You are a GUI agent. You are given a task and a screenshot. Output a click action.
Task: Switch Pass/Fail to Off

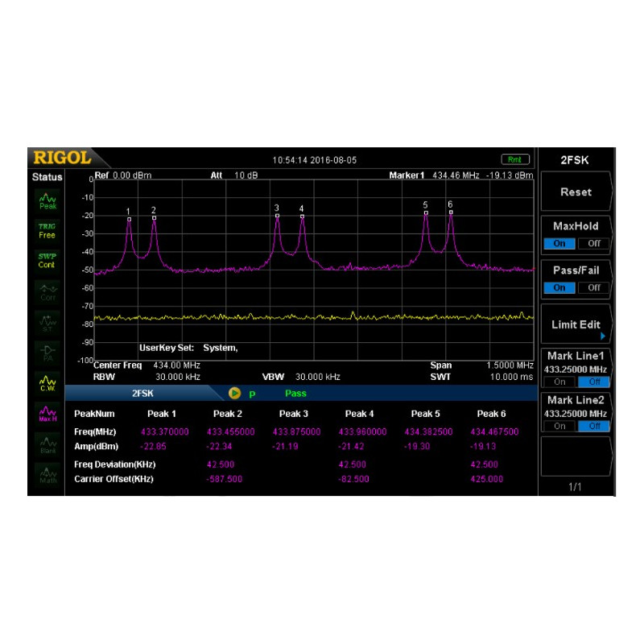click(x=593, y=287)
